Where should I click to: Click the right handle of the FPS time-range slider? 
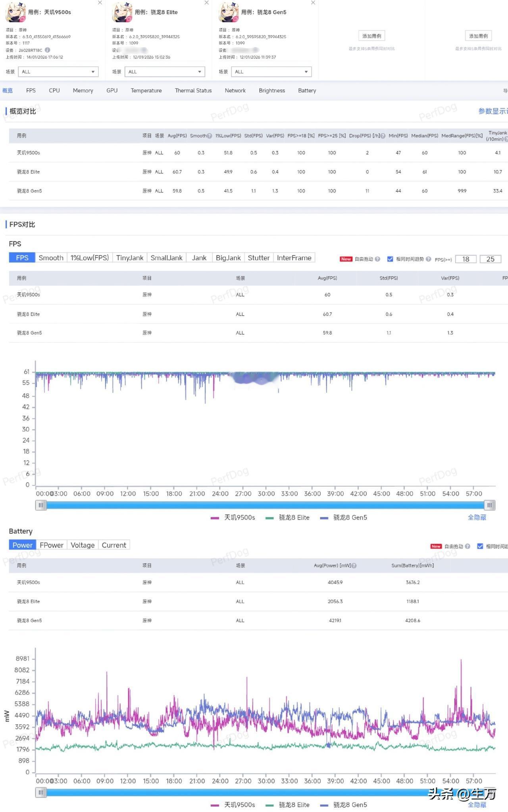click(490, 505)
